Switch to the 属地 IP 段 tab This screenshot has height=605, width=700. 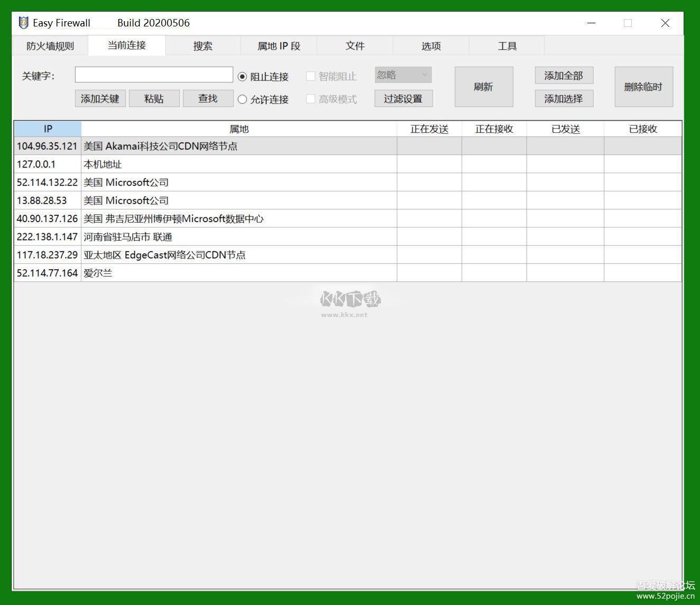point(279,45)
